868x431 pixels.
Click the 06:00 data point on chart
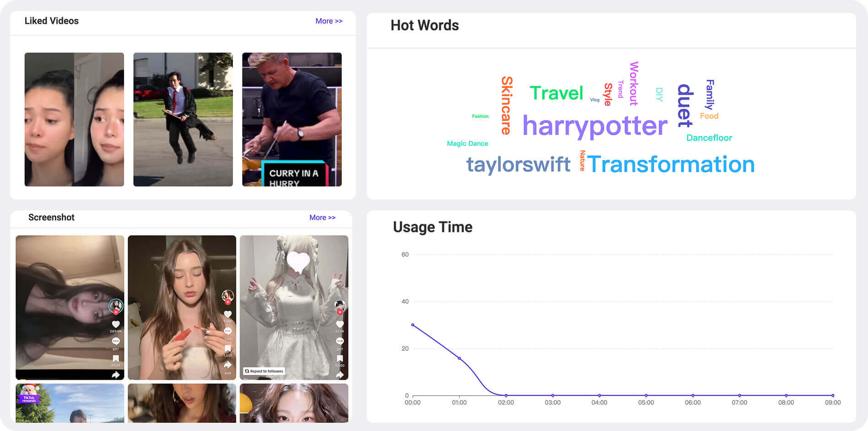click(x=692, y=395)
